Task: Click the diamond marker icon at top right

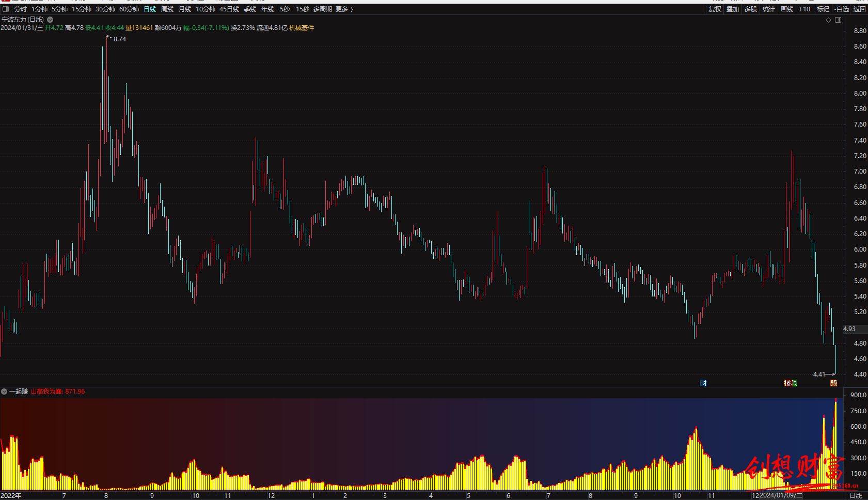Action: tap(829, 20)
